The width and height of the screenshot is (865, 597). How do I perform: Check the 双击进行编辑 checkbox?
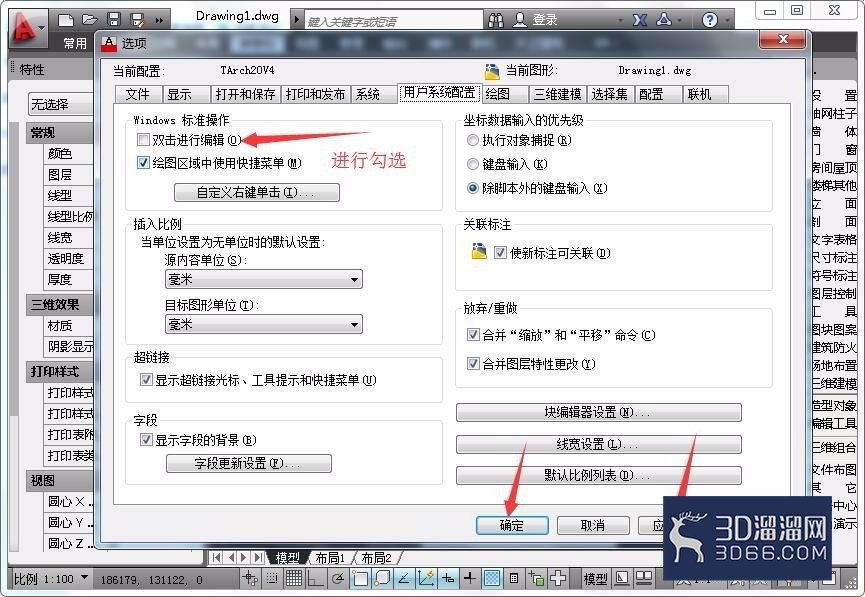(143, 140)
